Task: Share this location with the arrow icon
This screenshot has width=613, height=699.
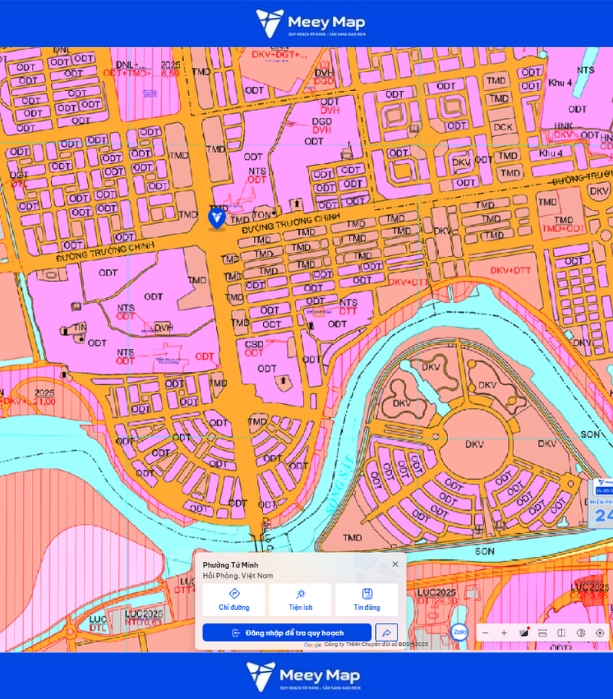Action: tap(387, 633)
